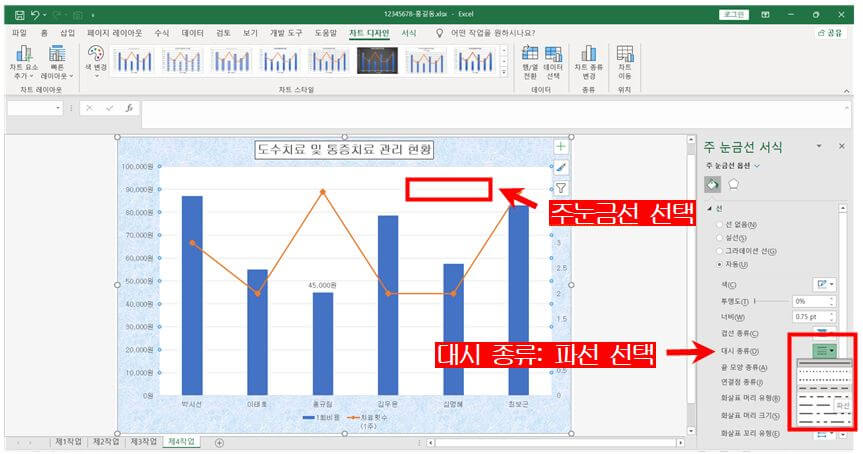The height and width of the screenshot is (454, 863).
Task: Click the Save icon in title bar
Action: click(x=20, y=15)
